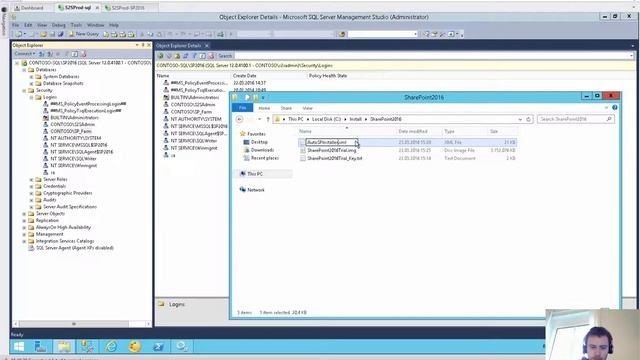Open the File tab in SharePoint2016 window
The image size is (640, 360).
242,108
